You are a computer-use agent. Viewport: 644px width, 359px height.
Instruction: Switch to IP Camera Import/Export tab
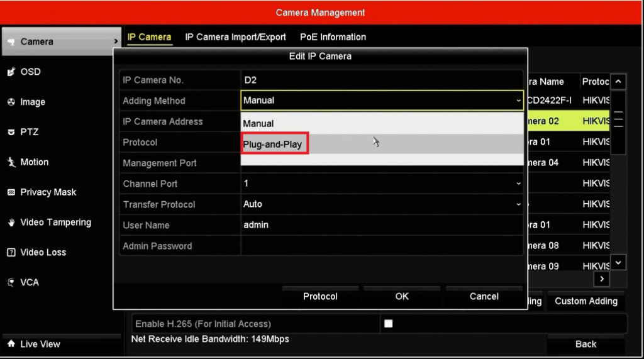[235, 37]
